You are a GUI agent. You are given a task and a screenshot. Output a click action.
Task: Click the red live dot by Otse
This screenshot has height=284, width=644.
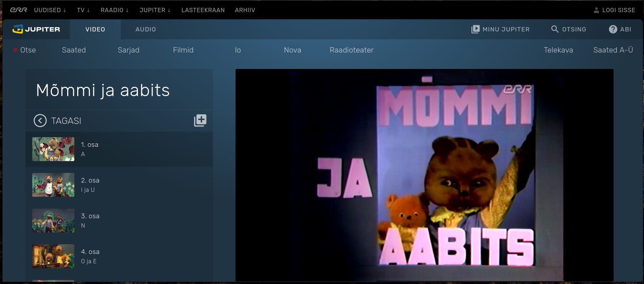15,50
